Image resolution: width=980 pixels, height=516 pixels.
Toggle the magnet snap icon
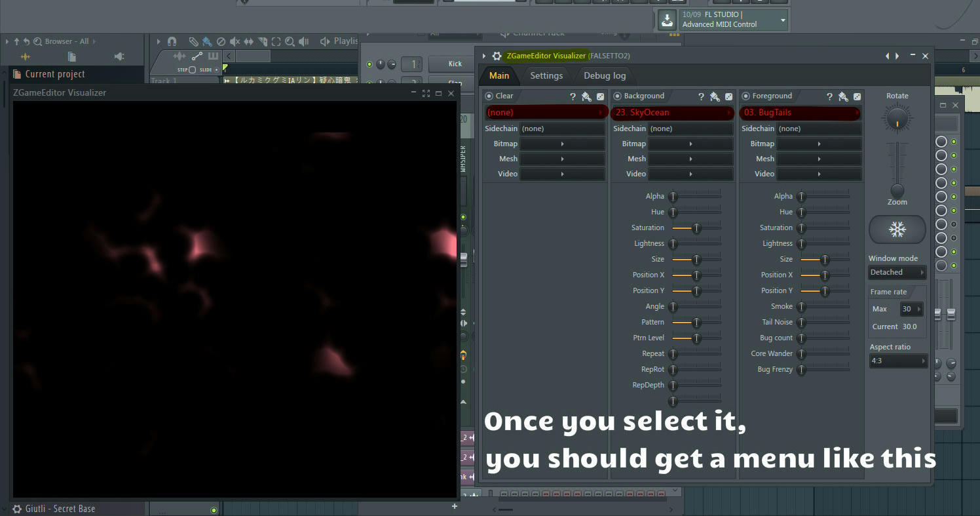point(172,41)
